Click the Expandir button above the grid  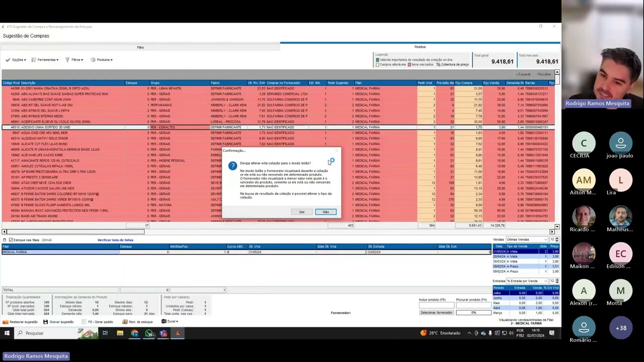coord(523,74)
